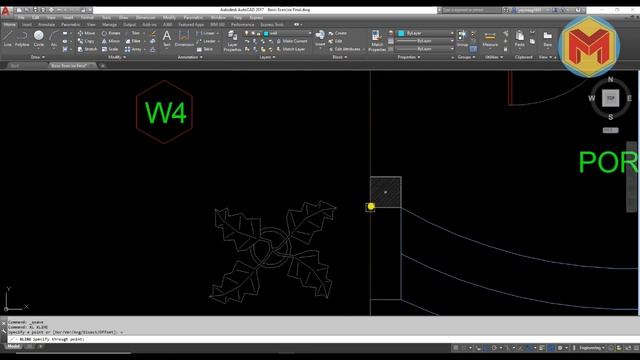This screenshot has height=360, width=640.
Task: Open the File menu
Action: tap(21, 18)
